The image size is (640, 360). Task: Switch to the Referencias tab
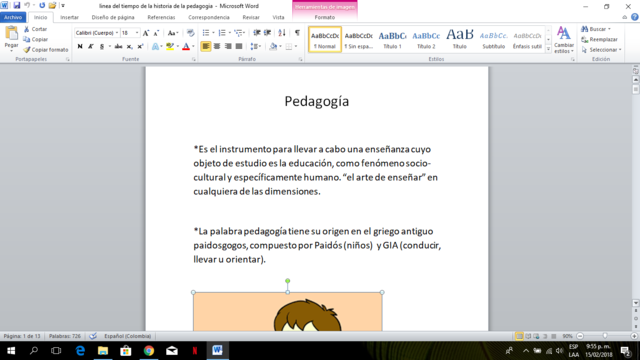pos(161,17)
